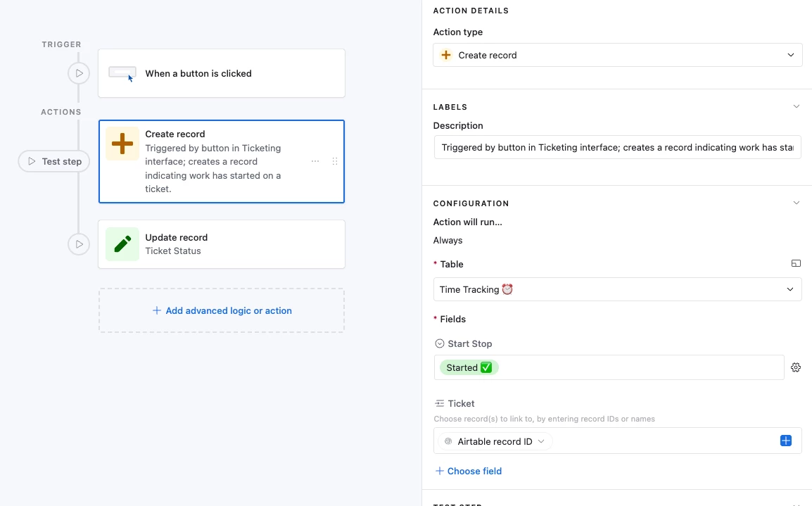Click the Description text field
The height and width of the screenshot is (506, 812).
click(x=617, y=148)
